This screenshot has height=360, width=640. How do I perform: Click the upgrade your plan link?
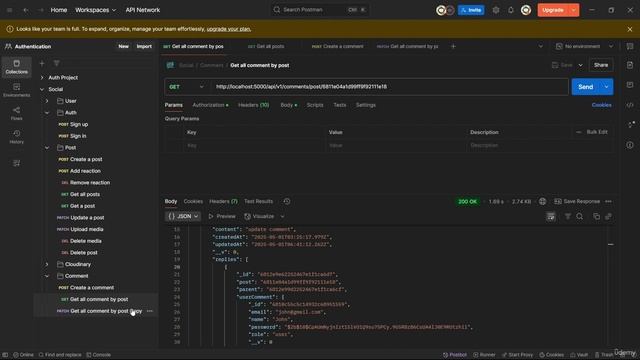point(229,29)
